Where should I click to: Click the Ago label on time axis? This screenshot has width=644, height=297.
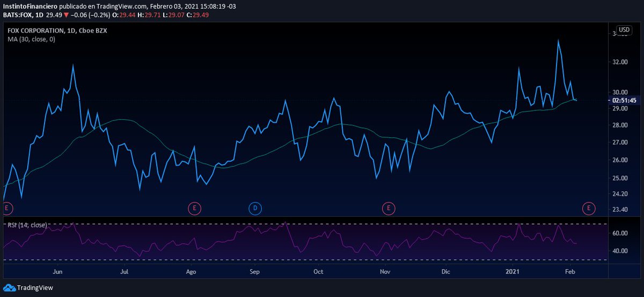coord(191,272)
